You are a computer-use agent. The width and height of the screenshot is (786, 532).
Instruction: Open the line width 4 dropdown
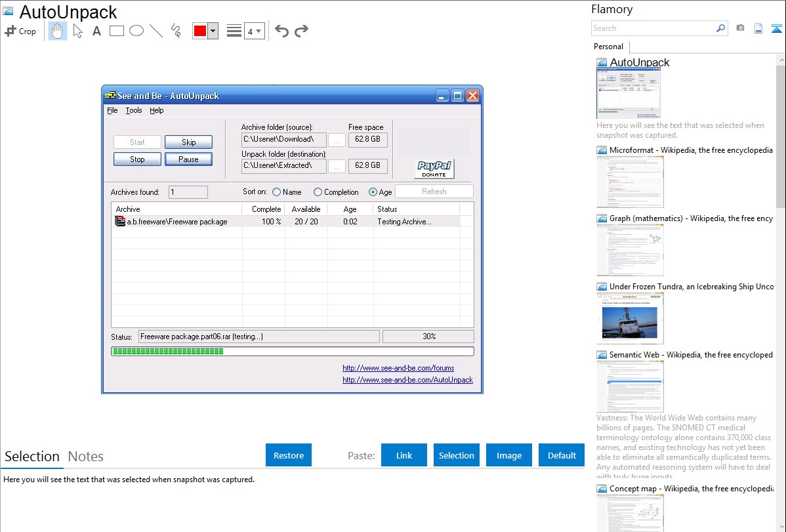click(x=254, y=31)
